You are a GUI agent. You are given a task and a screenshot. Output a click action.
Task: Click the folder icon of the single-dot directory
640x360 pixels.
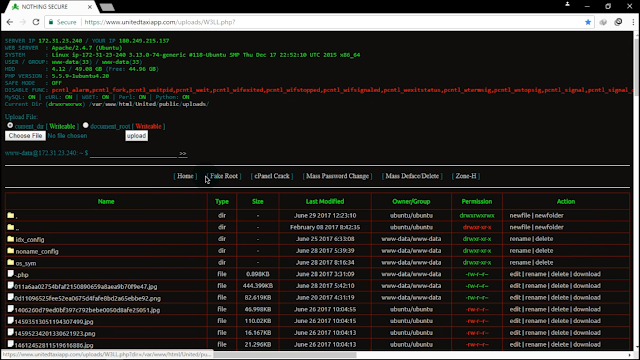click(11, 215)
